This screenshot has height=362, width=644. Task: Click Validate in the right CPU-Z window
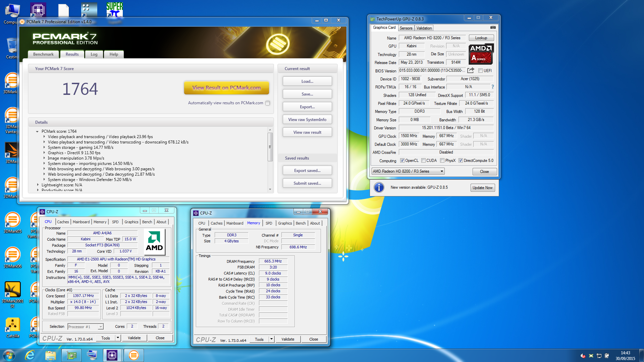288,339
